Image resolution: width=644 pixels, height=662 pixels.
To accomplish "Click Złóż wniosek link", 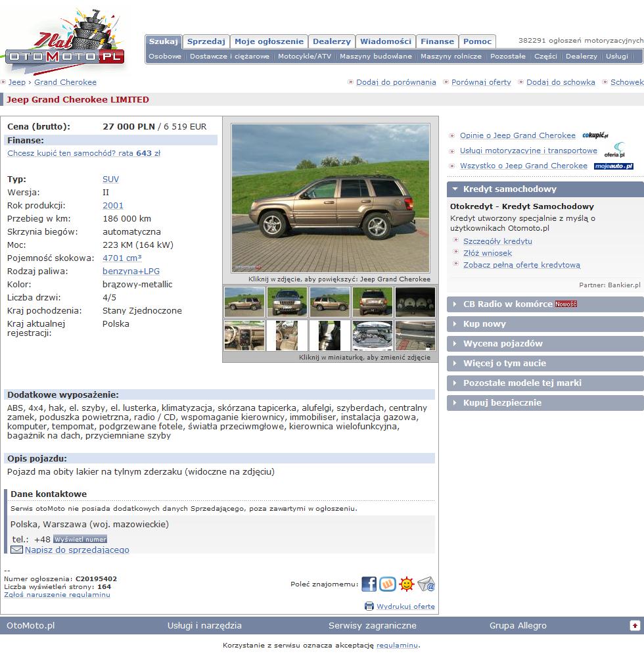I will (x=488, y=253).
